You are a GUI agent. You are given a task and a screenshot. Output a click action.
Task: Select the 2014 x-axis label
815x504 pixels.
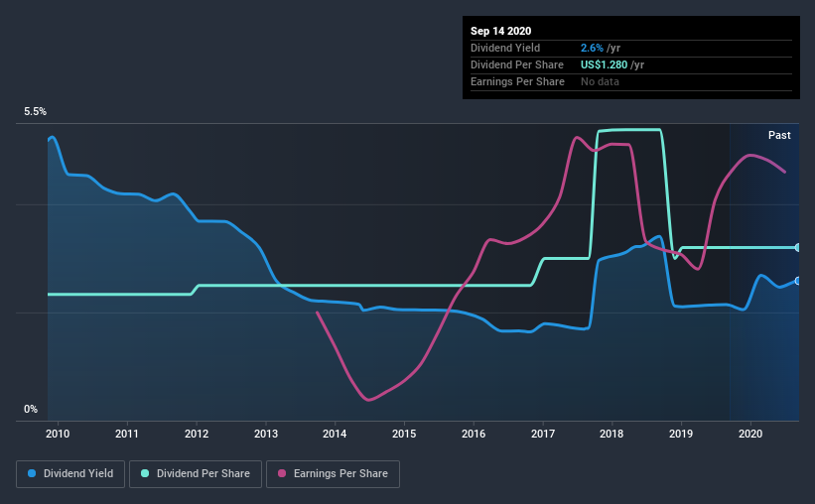pos(335,434)
